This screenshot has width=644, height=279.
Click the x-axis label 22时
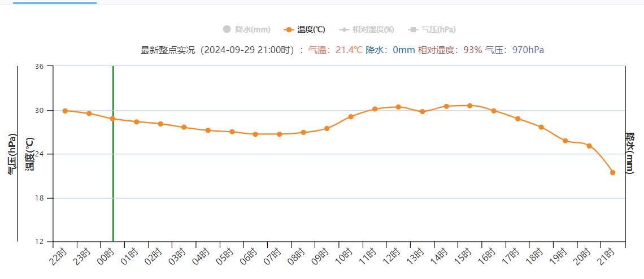[59, 257]
